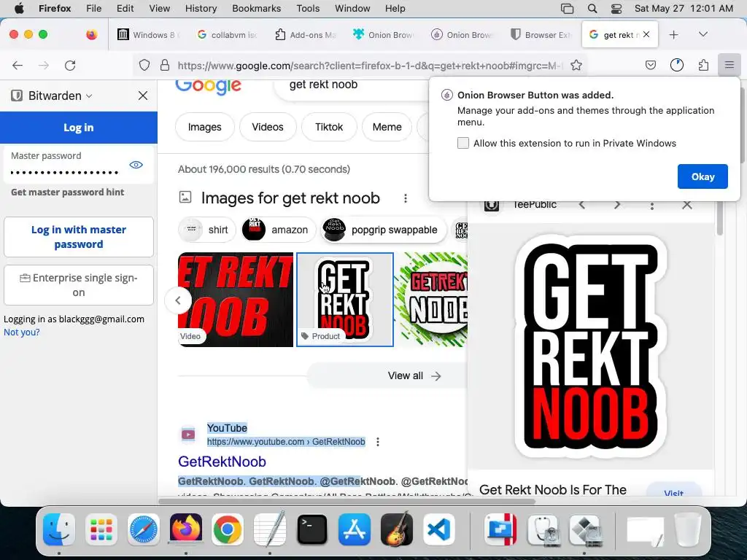
Task: Open TeePublic preview panel options menu
Action: point(652,205)
